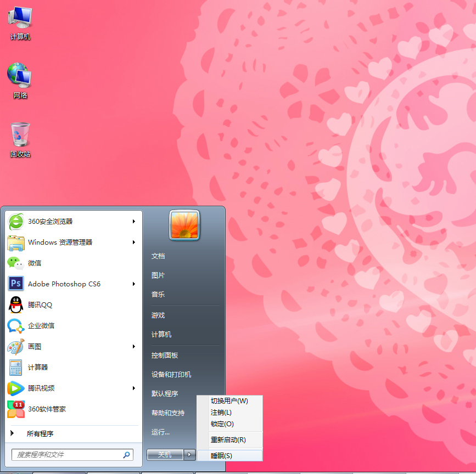
Task: Expand the 腾讯视频 jump list arrow
Action: point(134,388)
